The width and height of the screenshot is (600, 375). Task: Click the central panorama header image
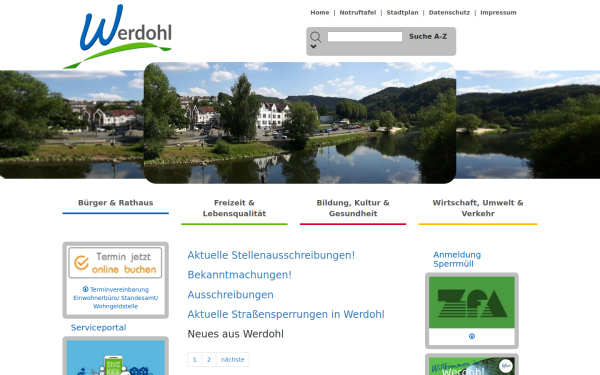click(300, 123)
